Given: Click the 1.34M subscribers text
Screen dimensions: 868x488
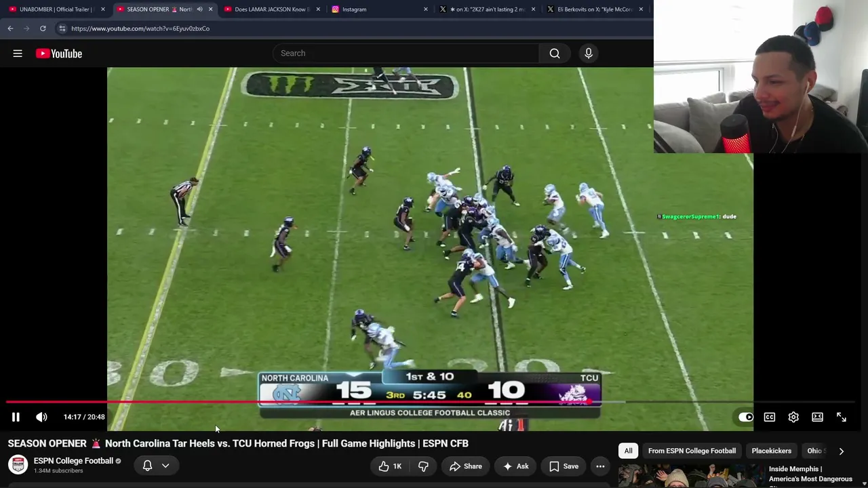Looking at the screenshot, I should tap(58, 471).
